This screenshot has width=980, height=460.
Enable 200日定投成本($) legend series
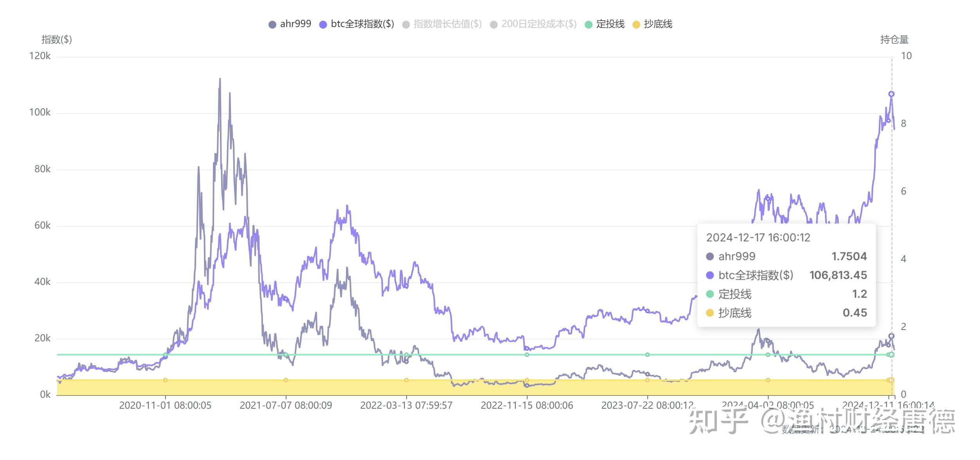point(533,24)
